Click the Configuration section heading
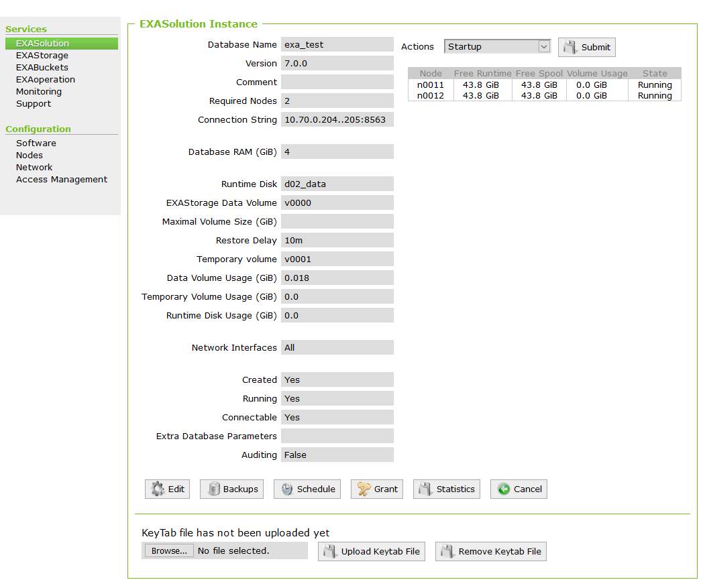This screenshot has height=588, width=703. [38, 129]
